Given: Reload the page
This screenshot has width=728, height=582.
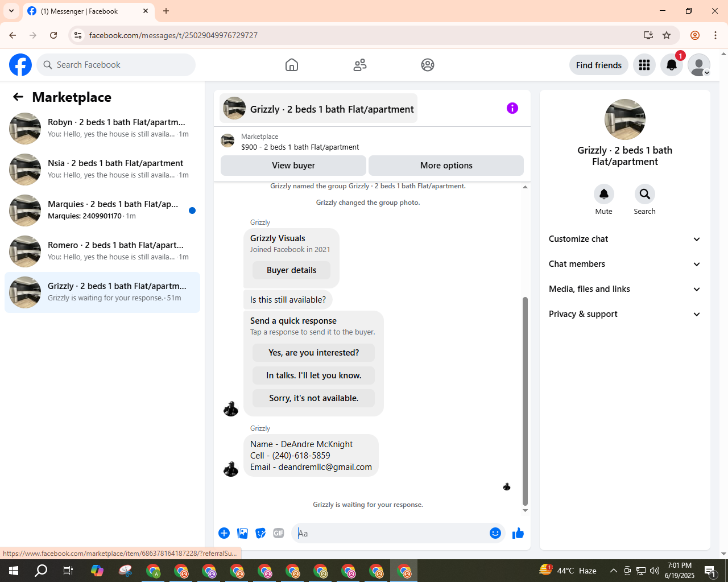Looking at the screenshot, I should point(53,35).
